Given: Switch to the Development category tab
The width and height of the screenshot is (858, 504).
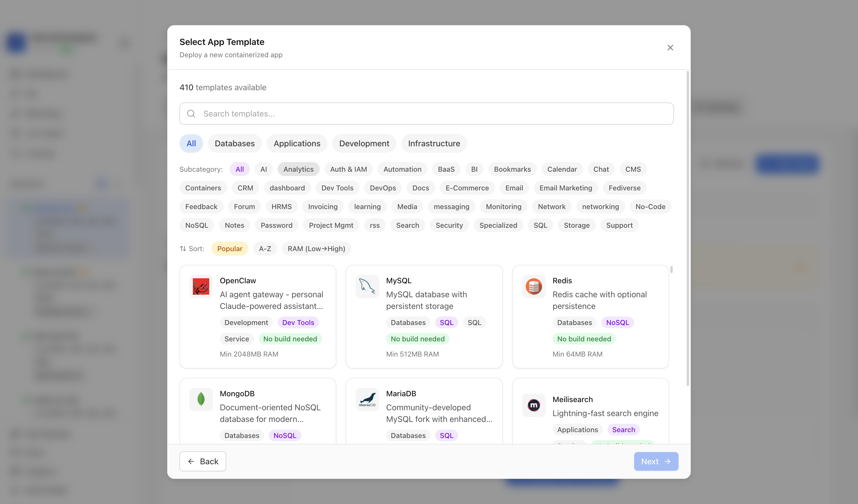Looking at the screenshot, I should (364, 143).
